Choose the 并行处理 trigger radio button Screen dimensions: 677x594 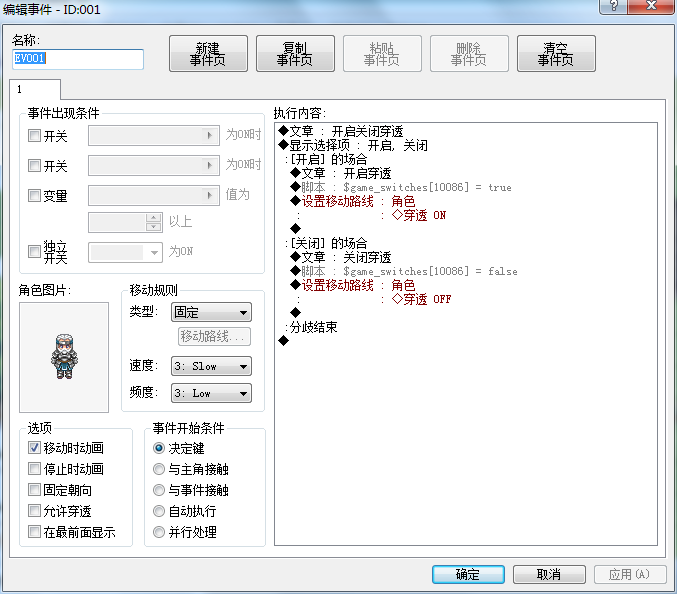click(x=159, y=532)
